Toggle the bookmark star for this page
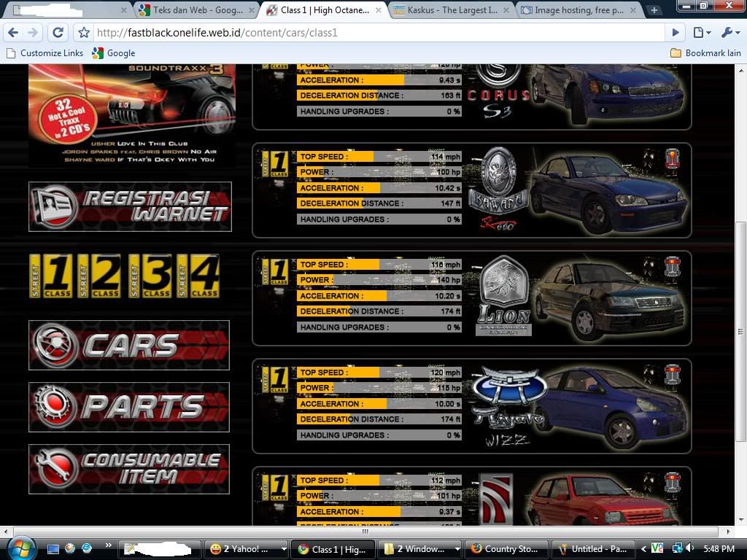 (84, 32)
